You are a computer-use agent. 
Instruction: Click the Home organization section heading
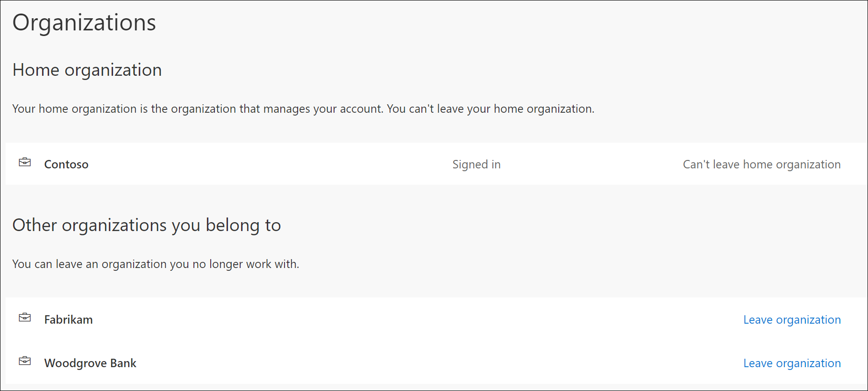pyautogui.click(x=87, y=70)
